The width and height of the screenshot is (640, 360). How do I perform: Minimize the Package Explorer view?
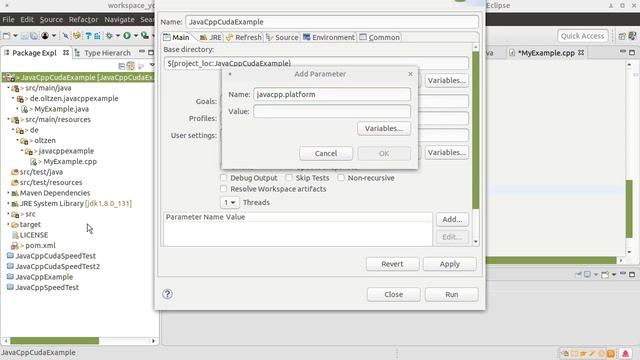(142, 52)
